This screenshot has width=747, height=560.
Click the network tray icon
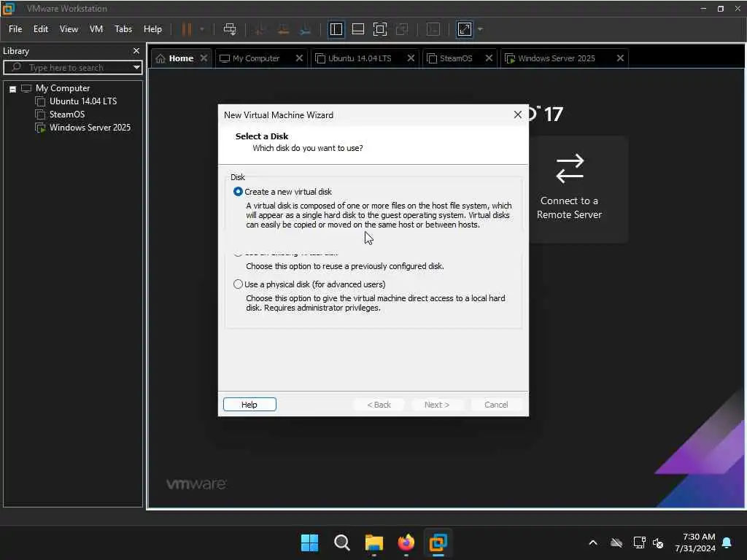tap(639, 542)
